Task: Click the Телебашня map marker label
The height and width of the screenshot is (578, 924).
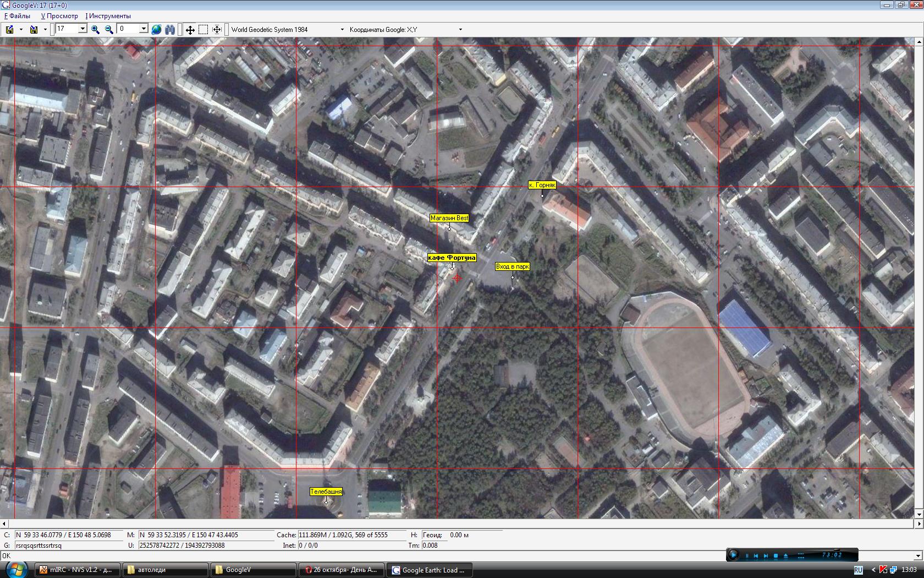Action: pyautogui.click(x=326, y=492)
